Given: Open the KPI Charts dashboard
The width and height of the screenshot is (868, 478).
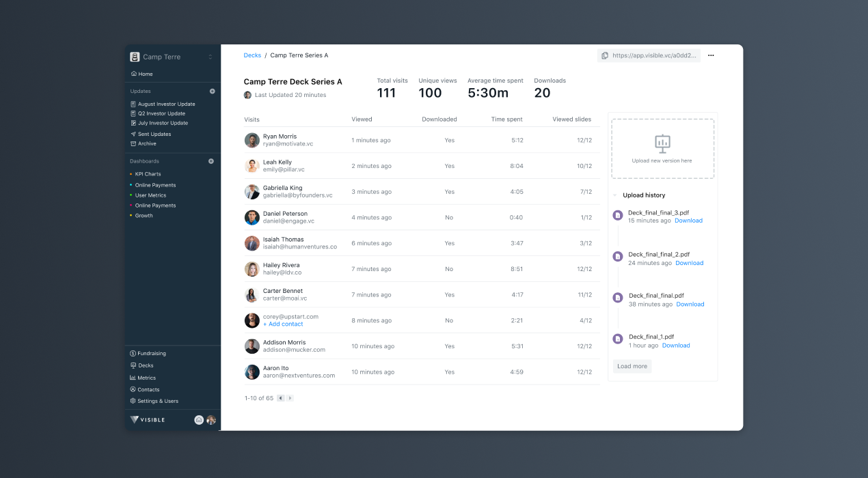Looking at the screenshot, I should click(148, 174).
